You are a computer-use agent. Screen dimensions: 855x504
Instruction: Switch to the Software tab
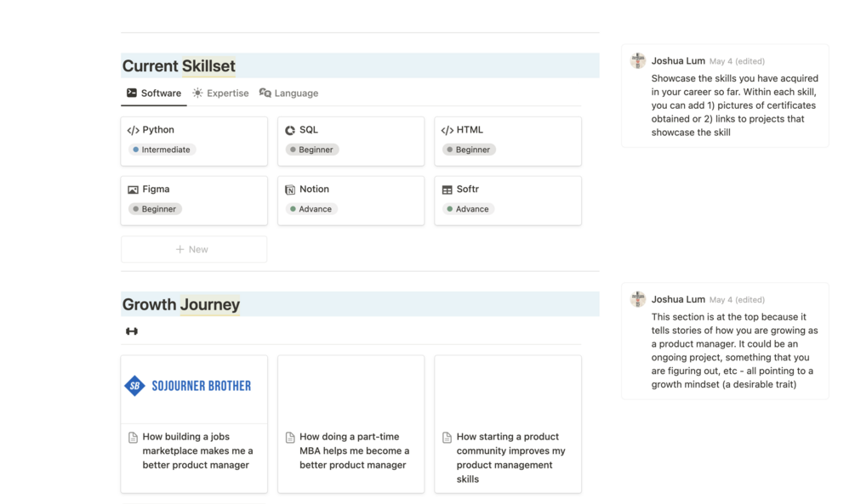tap(154, 93)
